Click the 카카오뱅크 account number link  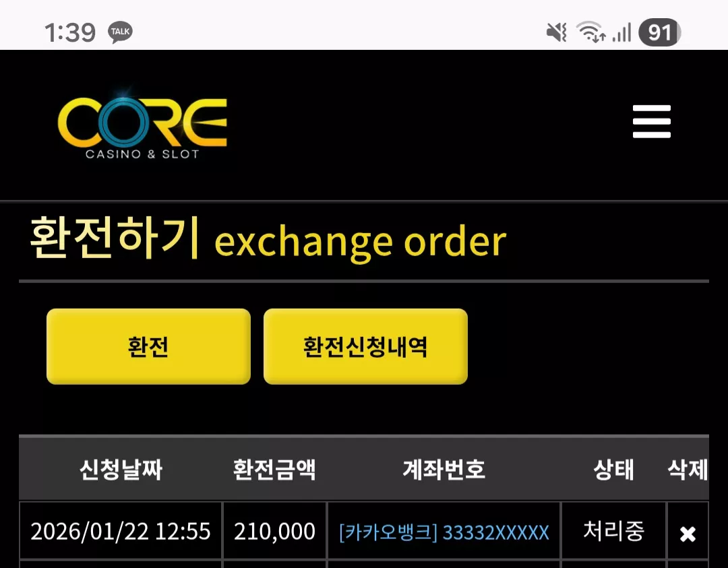pyautogui.click(x=444, y=532)
